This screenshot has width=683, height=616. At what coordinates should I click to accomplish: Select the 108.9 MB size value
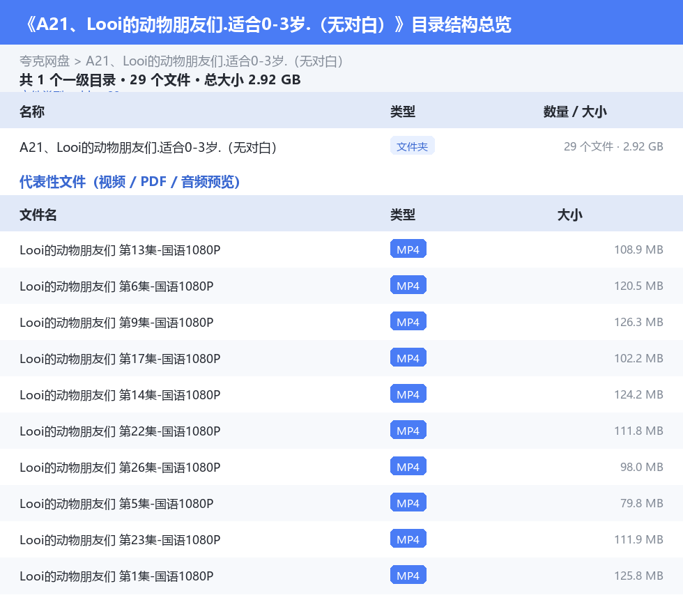[x=638, y=249]
